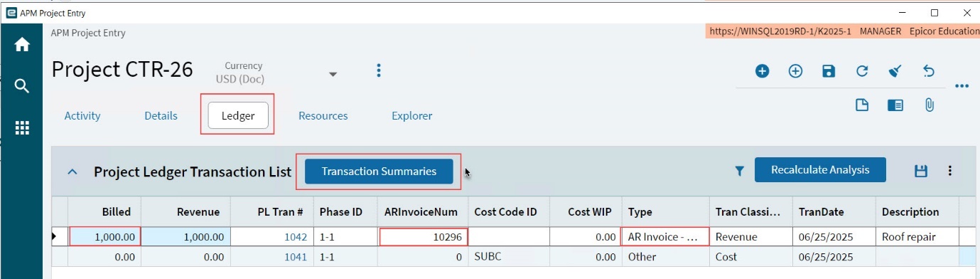Select the Tran Classification Revenue cell
The image size is (980, 279).
(x=751, y=236)
